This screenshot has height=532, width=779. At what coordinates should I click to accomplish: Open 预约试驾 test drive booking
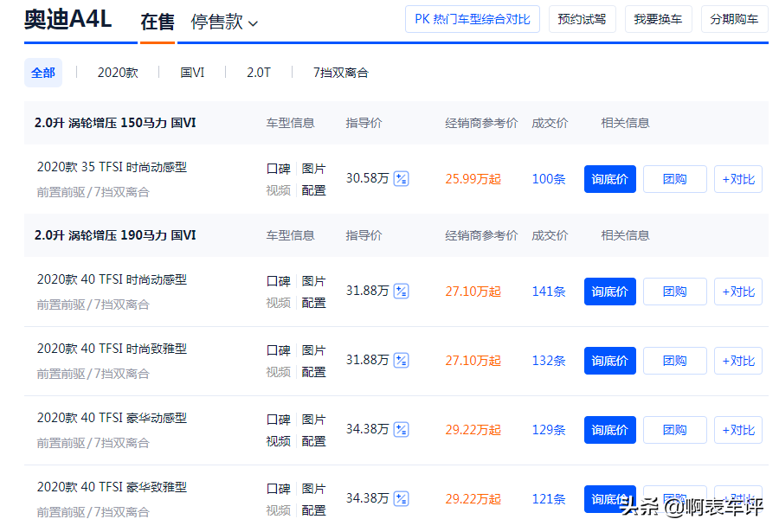pyautogui.click(x=582, y=19)
